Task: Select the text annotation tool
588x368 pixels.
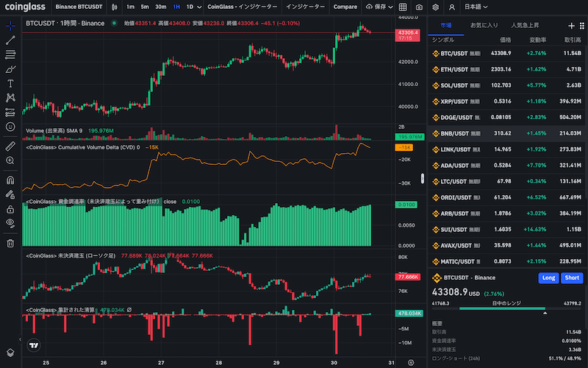Action: coord(10,83)
